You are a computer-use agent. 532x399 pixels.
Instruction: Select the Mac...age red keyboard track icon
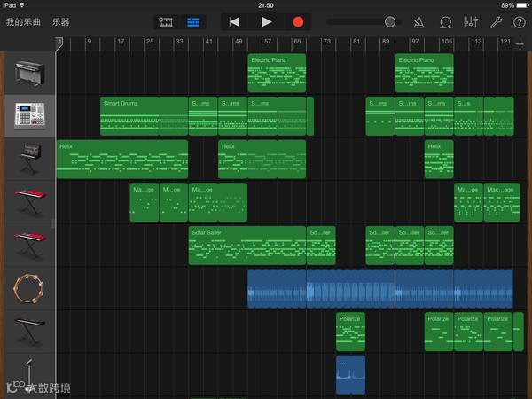30,202
